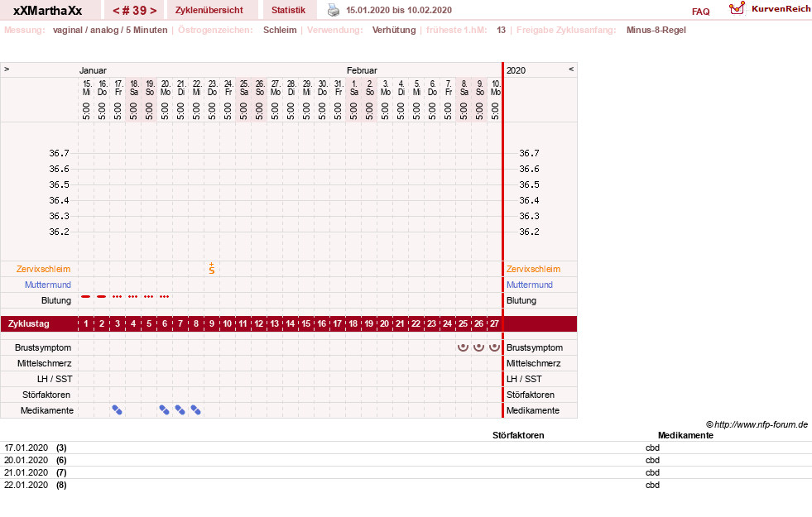Click the left LH / SST row label
The height and width of the screenshot is (517, 812).
pos(55,379)
